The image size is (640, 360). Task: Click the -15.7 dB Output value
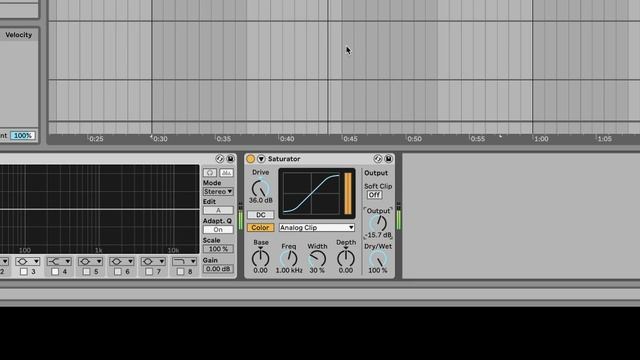(378, 235)
